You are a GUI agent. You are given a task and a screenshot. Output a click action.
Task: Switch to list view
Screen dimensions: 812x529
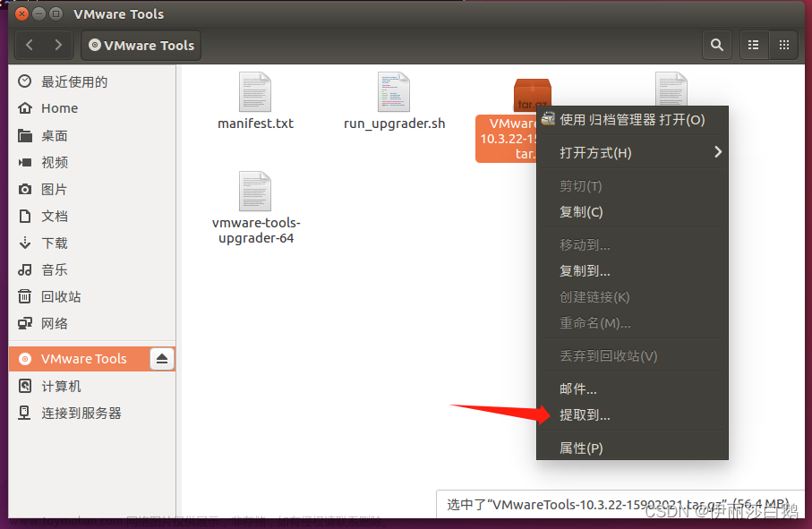(754, 46)
